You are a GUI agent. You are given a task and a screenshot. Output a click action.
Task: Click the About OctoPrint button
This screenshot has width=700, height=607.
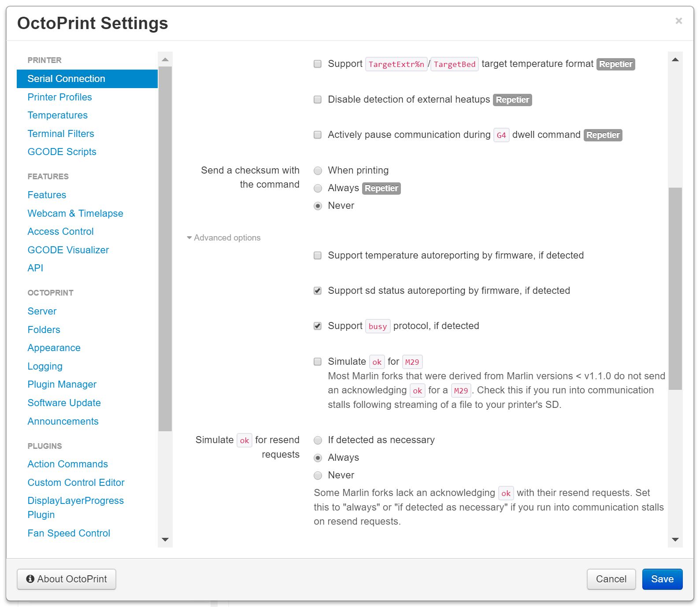point(67,579)
